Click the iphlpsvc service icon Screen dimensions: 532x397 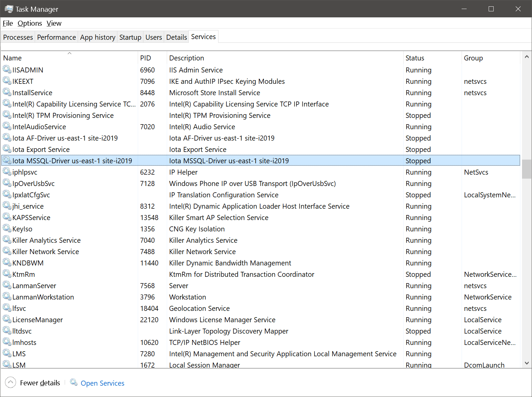click(x=7, y=172)
